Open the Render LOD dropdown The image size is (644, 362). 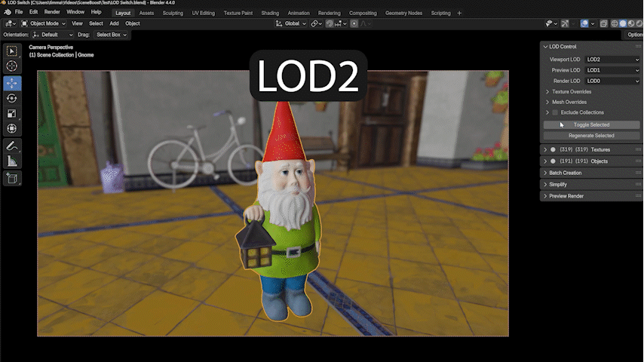[612, 81]
